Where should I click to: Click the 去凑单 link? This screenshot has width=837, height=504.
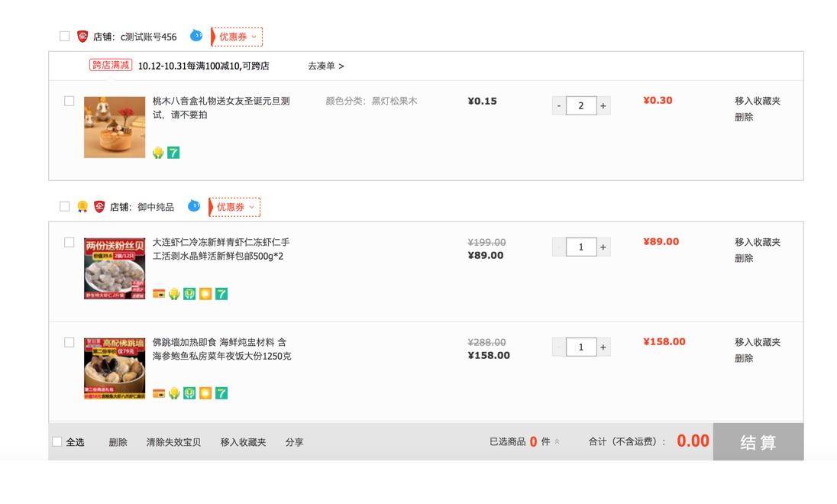pyautogui.click(x=325, y=66)
